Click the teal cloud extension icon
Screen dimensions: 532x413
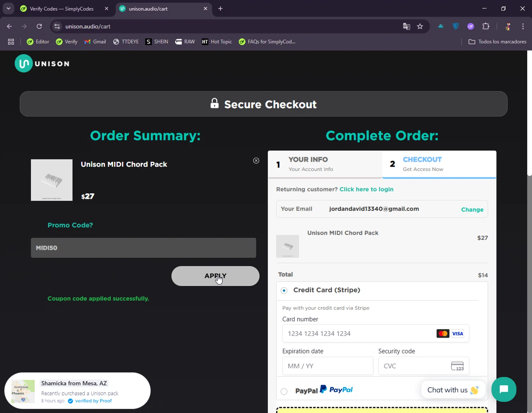coord(440,26)
